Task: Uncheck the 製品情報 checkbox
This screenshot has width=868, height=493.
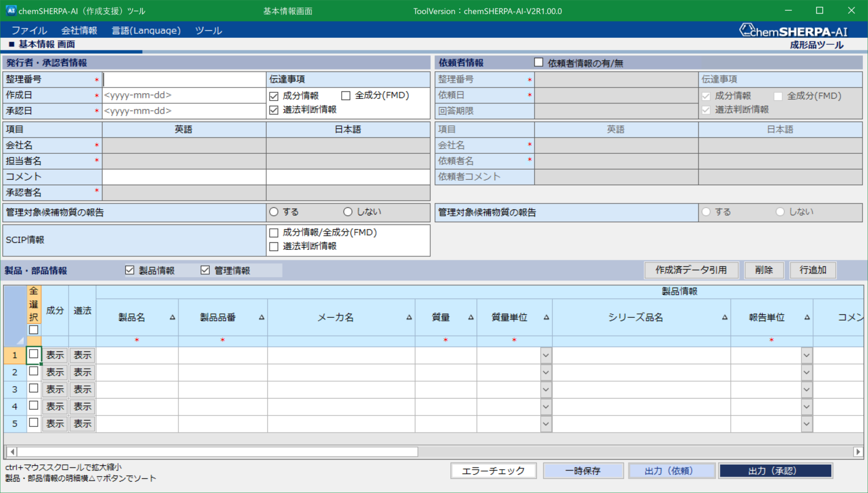Action: tap(129, 270)
